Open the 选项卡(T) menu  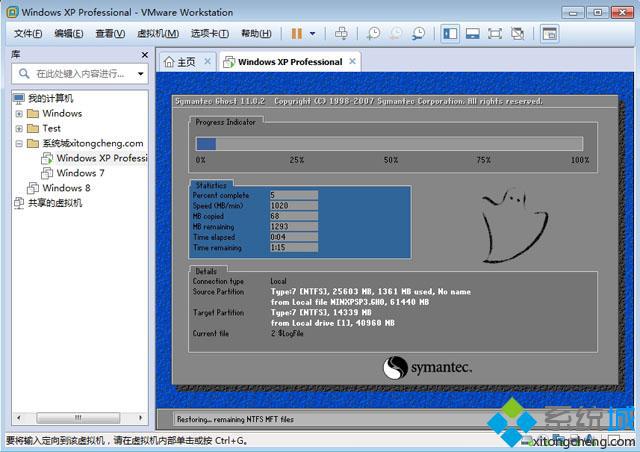210,33
